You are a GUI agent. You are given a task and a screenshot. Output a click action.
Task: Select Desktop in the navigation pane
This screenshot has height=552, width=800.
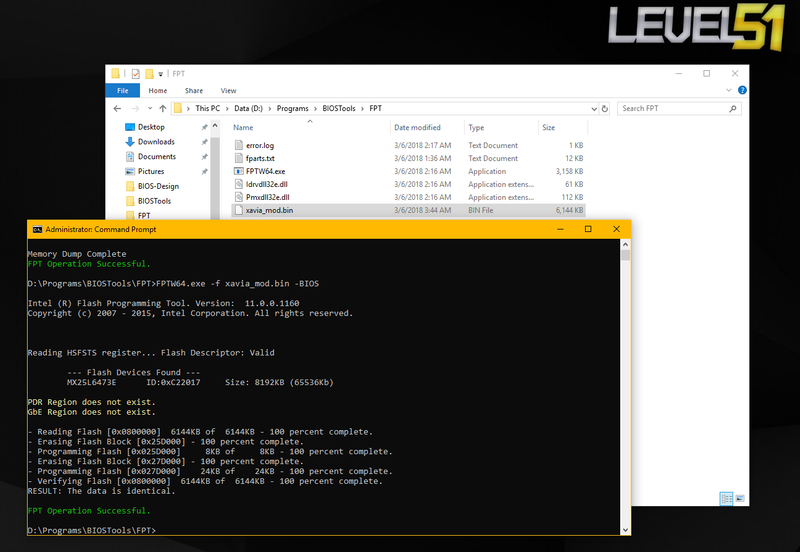tap(151, 127)
